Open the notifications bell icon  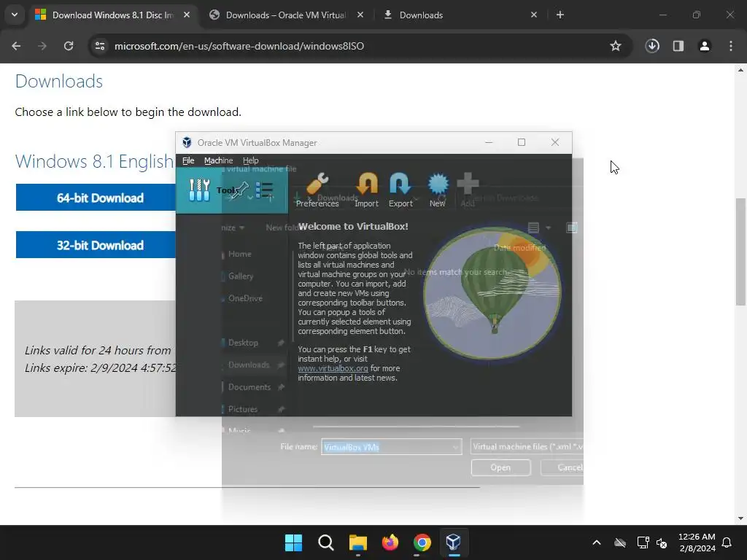click(727, 542)
